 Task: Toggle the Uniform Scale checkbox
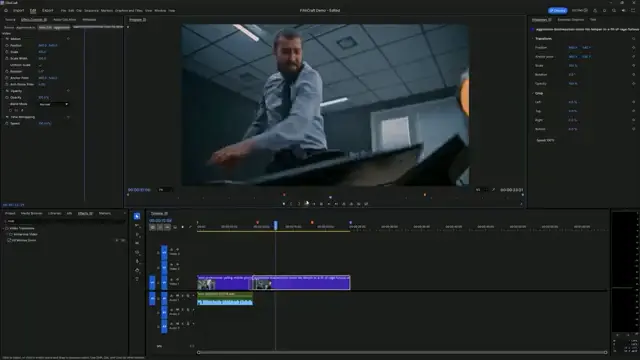pyautogui.click(x=40, y=65)
